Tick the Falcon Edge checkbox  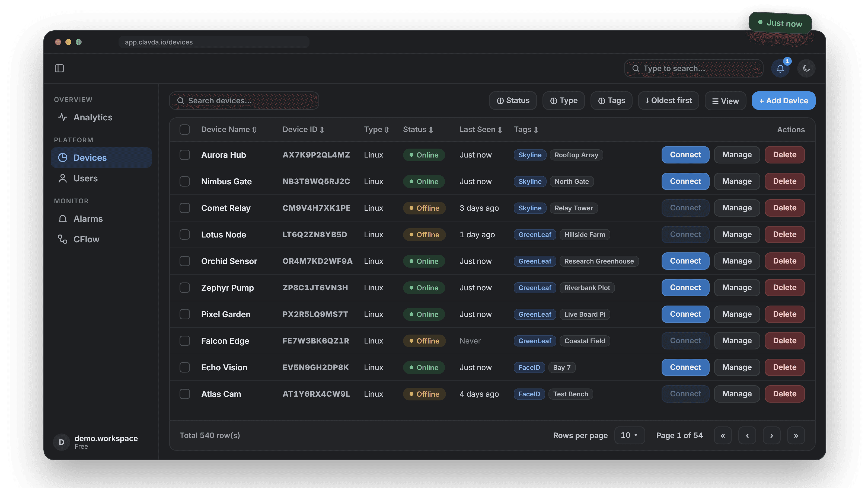185,341
